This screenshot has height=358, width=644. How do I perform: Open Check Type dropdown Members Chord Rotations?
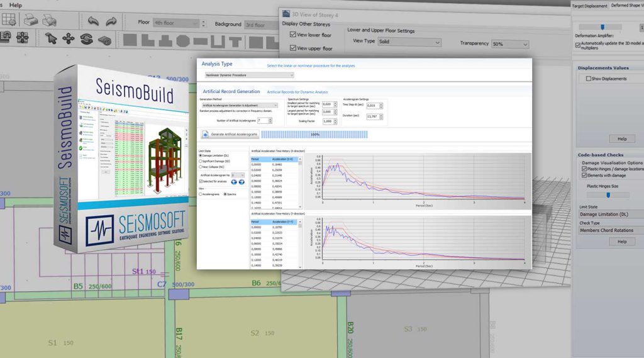611,230
